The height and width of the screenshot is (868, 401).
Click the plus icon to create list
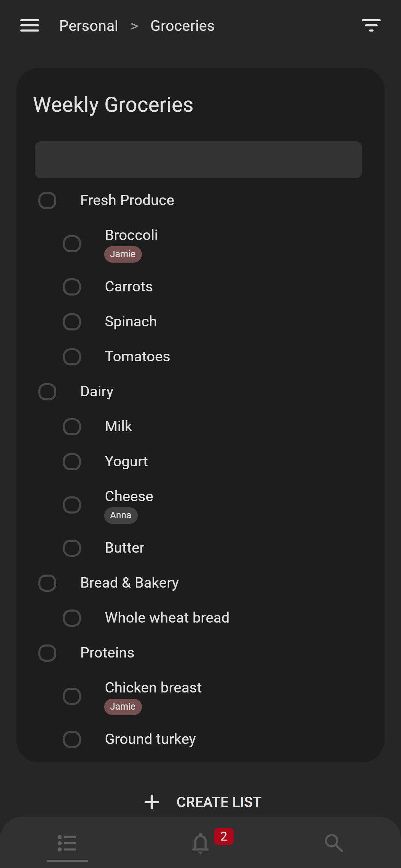pyautogui.click(x=152, y=802)
